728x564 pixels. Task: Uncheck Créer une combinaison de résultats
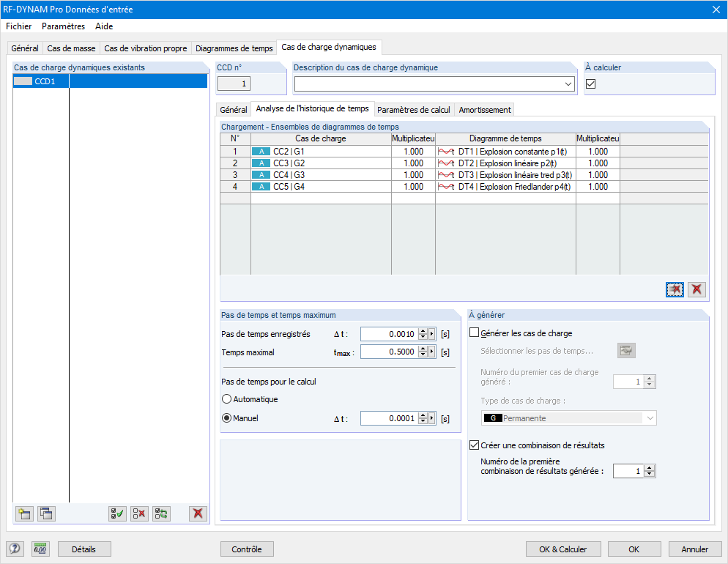coord(474,445)
